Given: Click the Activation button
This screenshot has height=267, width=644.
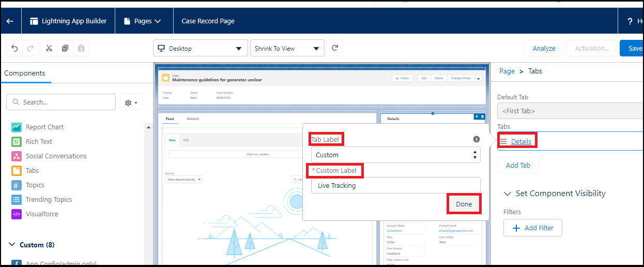Looking at the screenshot, I should point(592,48).
